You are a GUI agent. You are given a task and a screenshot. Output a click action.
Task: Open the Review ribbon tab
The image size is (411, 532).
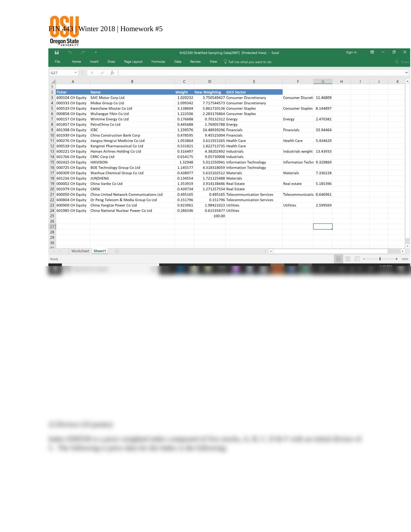[195, 62]
